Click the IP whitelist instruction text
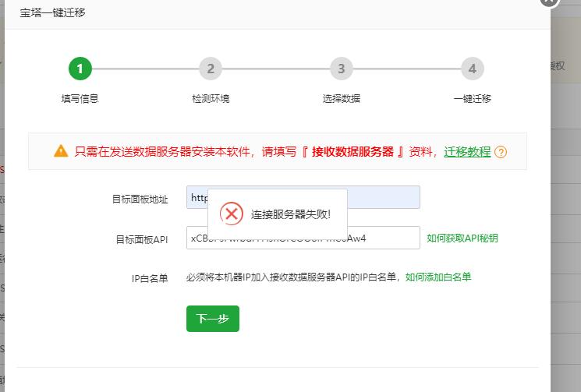This screenshot has height=392, width=581. tap(293, 277)
